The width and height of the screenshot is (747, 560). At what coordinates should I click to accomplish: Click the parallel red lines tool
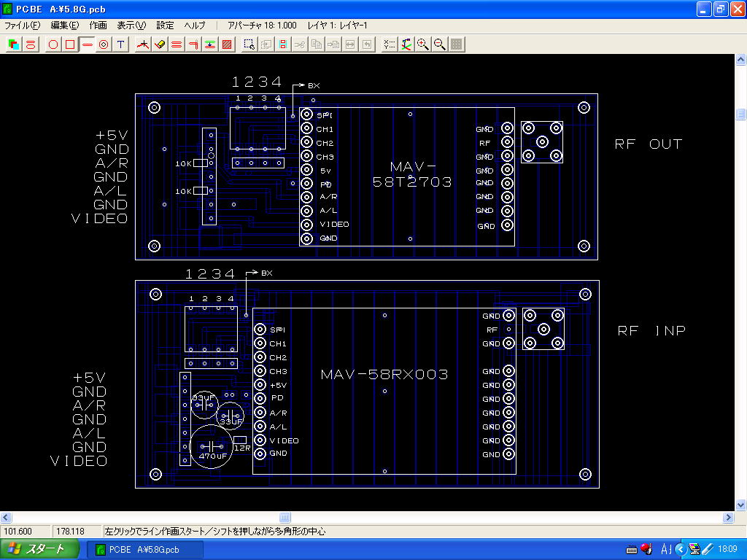click(177, 44)
